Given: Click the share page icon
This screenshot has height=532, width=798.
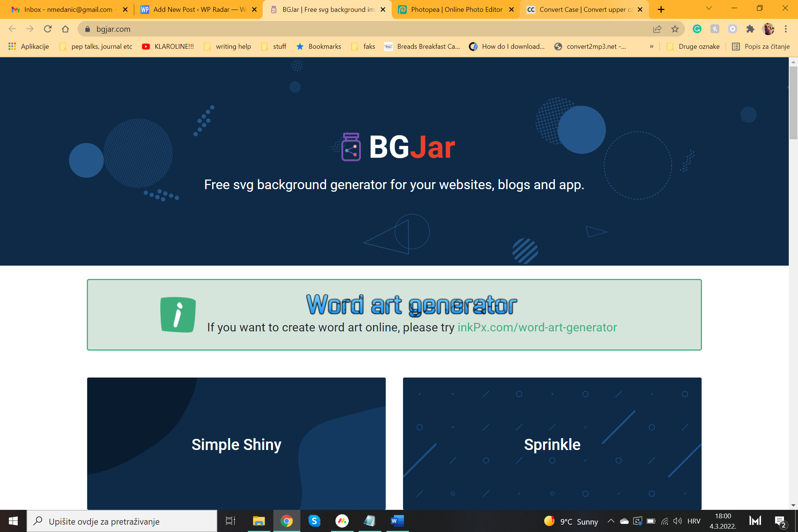Looking at the screenshot, I should (x=657, y=29).
